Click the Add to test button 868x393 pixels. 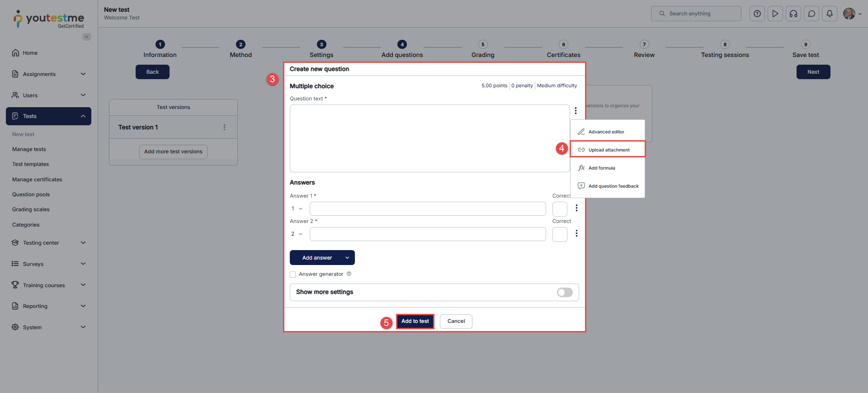tap(415, 322)
